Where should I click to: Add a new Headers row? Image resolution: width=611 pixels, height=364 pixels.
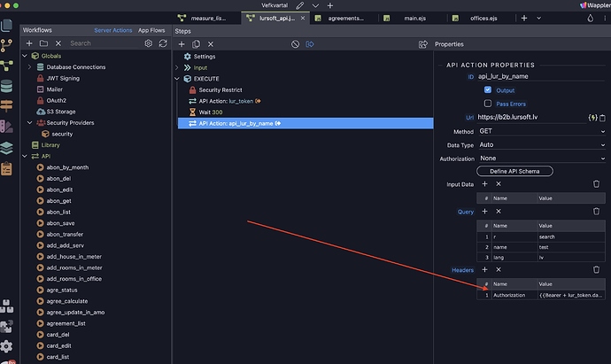pos(484,270)
